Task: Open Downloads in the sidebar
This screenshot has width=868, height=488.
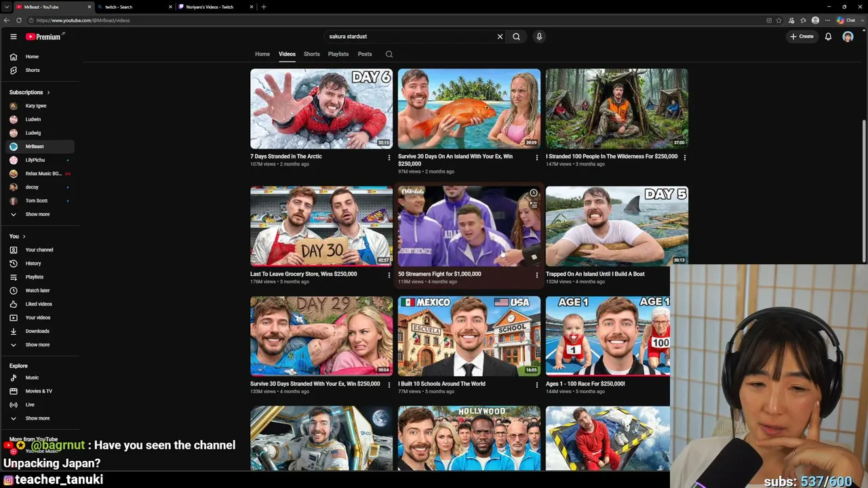Action: tap(41, 331)
